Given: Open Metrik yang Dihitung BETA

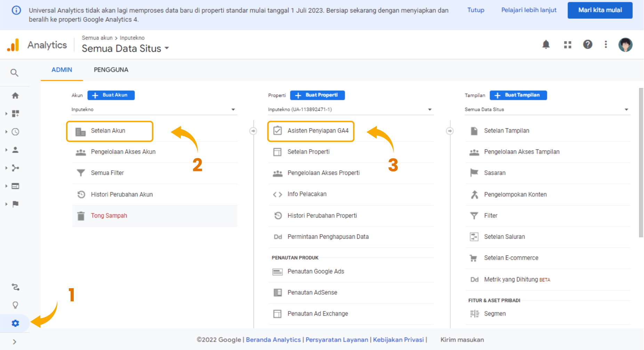Looking at the screenshot, I should point(548,279).
